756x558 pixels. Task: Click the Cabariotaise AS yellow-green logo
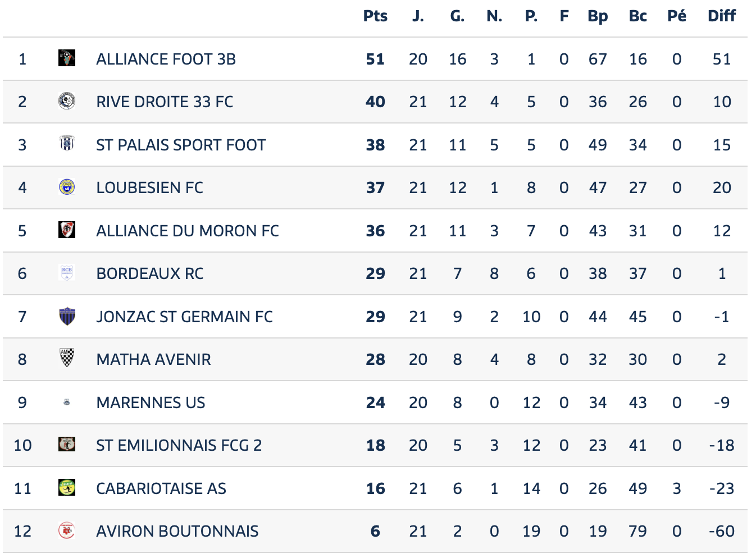click(x=67, y=487)
